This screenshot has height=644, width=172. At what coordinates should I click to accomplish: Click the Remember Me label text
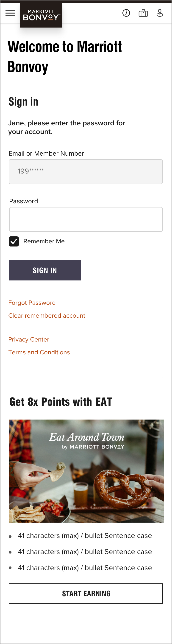tap(44, 241)
